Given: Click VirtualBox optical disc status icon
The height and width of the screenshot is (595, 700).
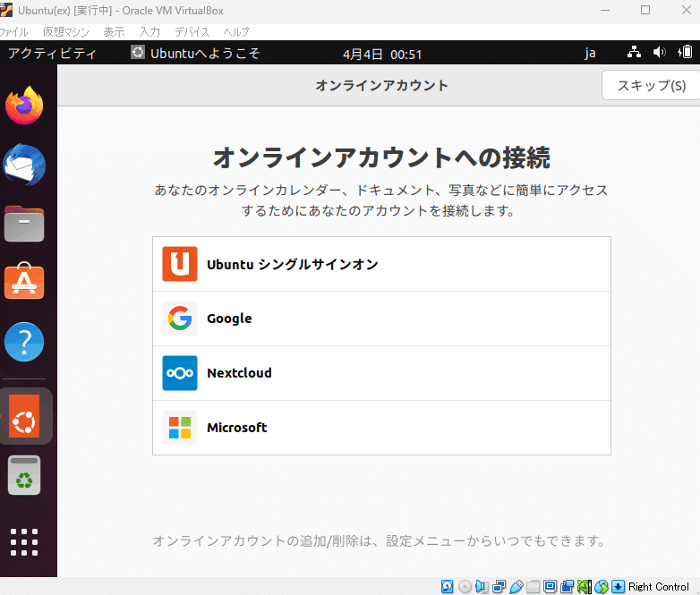Looking at the screenshot, I should pyautogui.click(x=465, y=587).
